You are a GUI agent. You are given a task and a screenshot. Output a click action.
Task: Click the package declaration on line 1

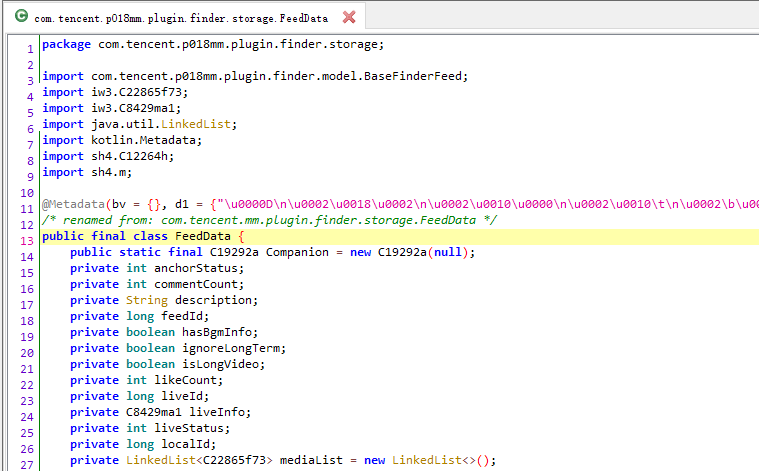[x=213, y=44]
